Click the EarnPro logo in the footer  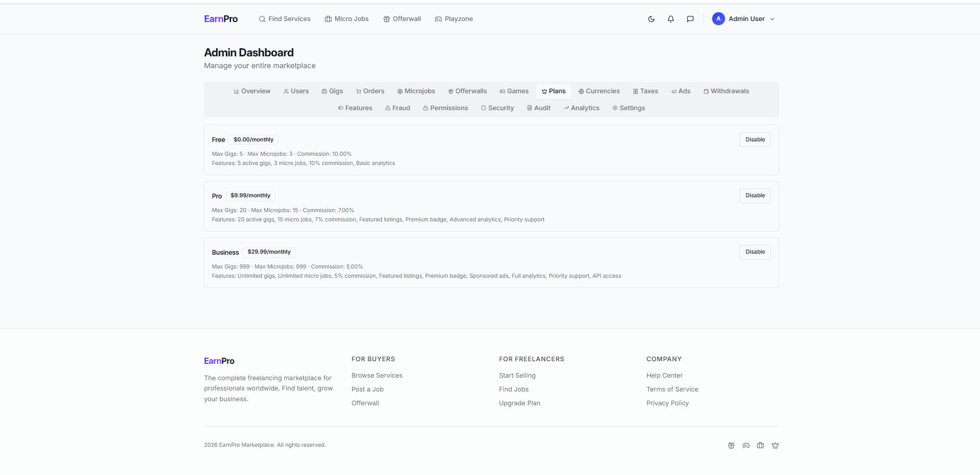coord(219,361)
